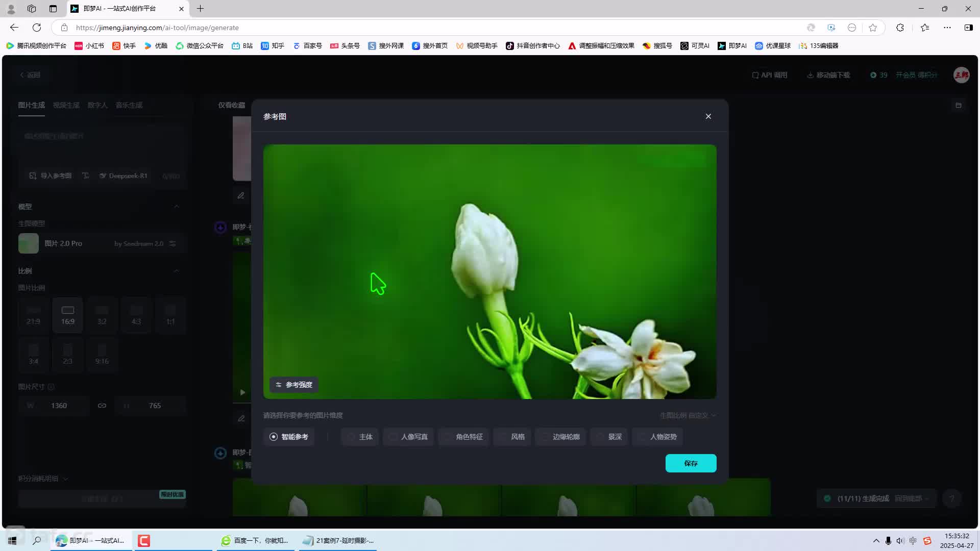
Task: Open the red C app on taskbar
Action: tap(144, 541)
